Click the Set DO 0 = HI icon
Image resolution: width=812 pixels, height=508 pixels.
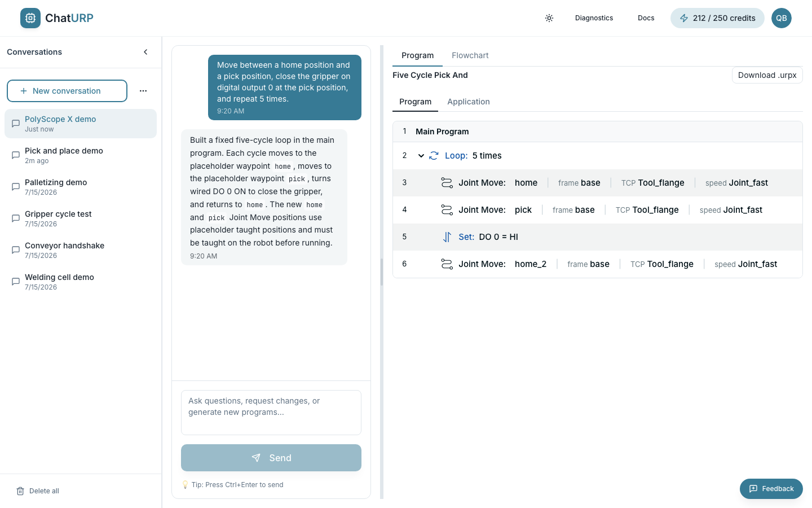point(447,237)
